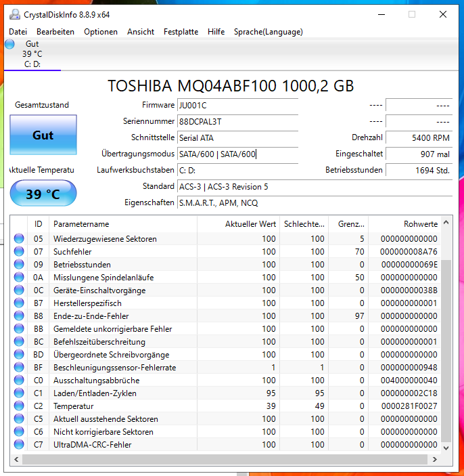The height and width of the screenshot is (476, 464).
Task: Click the ID column header
Action: coord(38,224)
